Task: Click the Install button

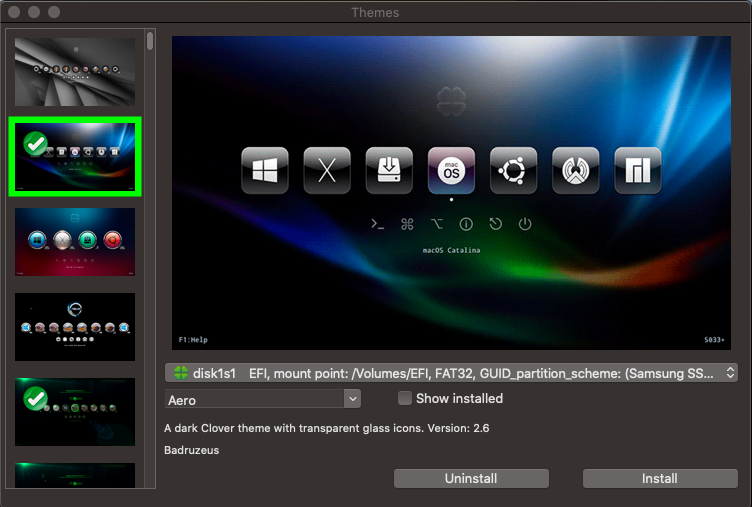Action: point(660,478)
